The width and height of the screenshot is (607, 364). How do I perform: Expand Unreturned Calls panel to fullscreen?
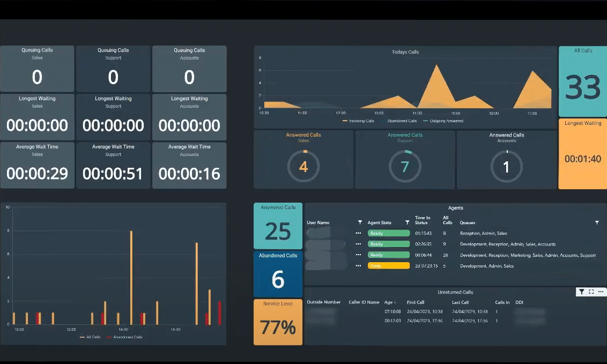(590, 292)
